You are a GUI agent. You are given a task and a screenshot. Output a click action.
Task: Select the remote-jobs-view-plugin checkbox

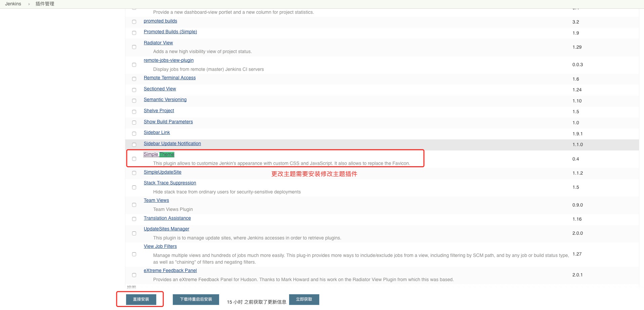click(134, 65)
